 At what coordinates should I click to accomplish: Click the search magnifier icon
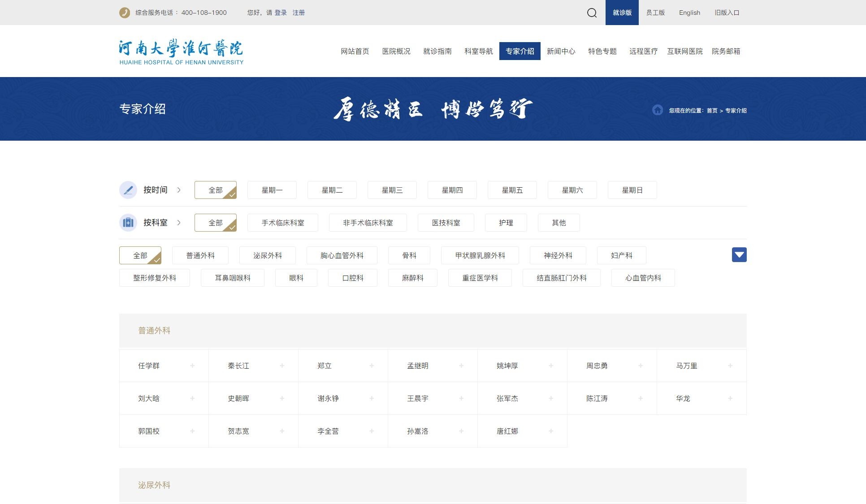(x=592, y=13)
